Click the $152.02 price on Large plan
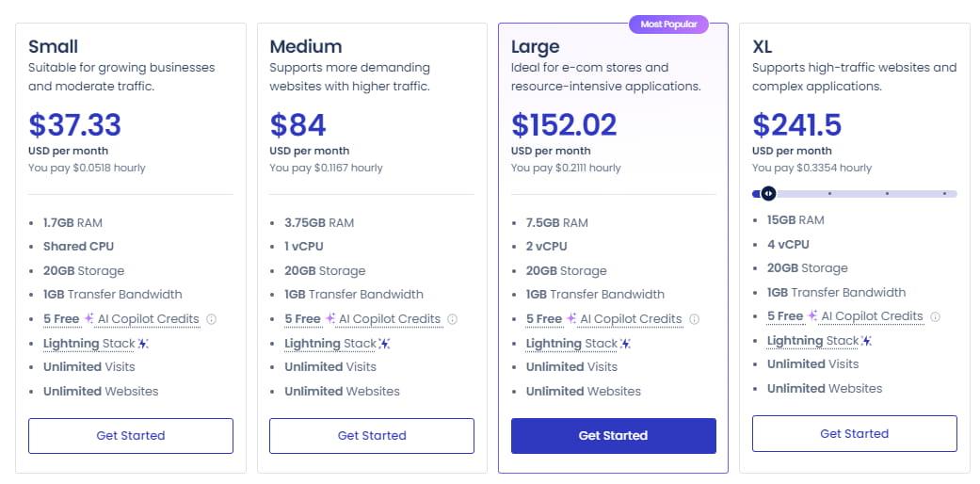Screen dimensions: 980x484 coord(564,125)
